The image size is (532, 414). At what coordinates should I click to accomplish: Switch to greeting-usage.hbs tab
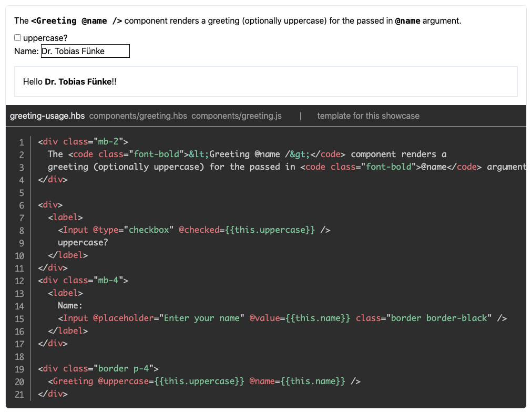pos(47,116)
